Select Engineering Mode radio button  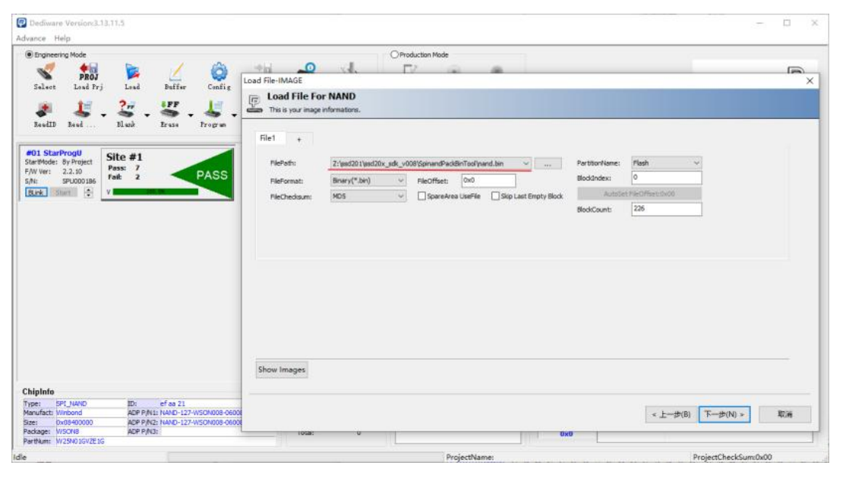point(29,55)
